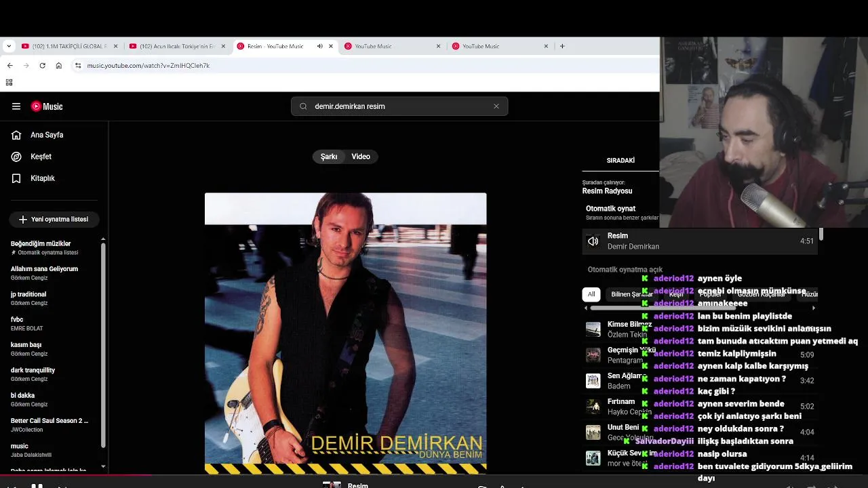Go forward in browser
The height and width of the screenshot is (488, 868).
tap(26, 66)
